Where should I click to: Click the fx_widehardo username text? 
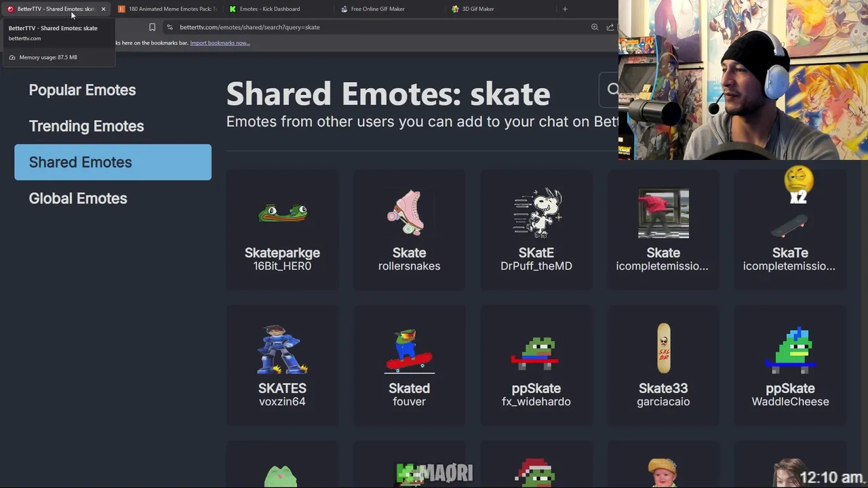point(536,402)
